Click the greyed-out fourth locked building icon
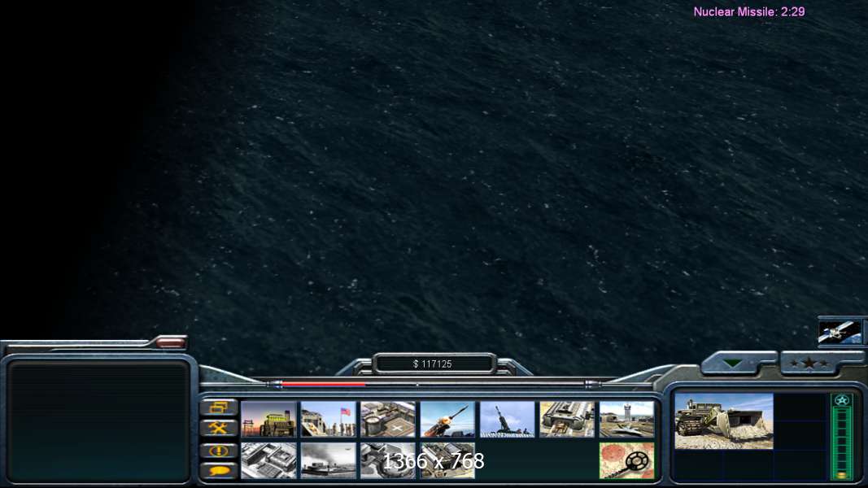This screenshot has height=488, width=868. click(x=447, y=460)
